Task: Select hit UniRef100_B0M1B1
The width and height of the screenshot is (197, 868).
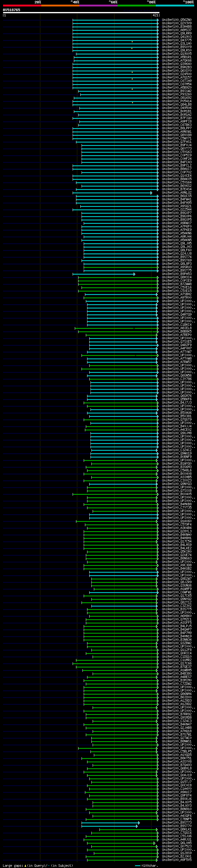Action: tap(177, 111)
